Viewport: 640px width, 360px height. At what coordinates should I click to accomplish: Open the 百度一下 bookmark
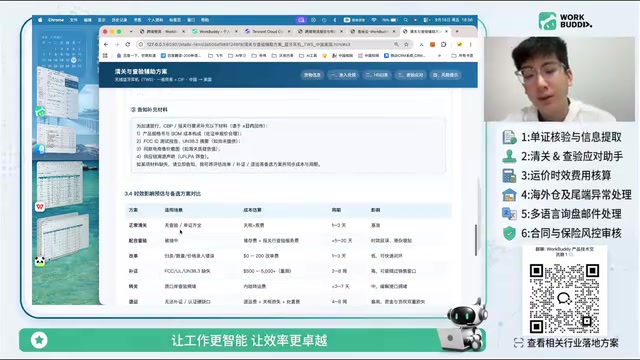coord(136,56)
